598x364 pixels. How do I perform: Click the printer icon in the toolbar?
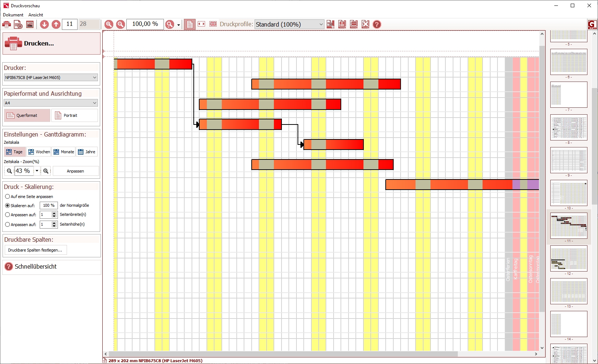7,24
